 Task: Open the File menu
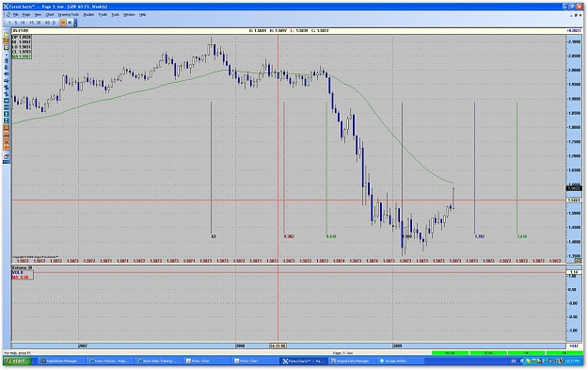click(15, 15)
